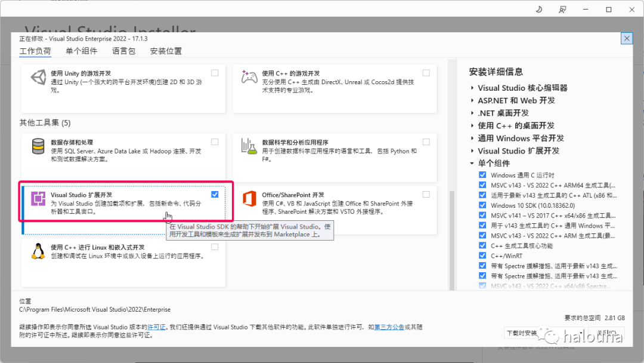The height and width of the screenshot is (363, 644).
Task: Expand Visual Studio core editor details
Action: point(472,88)
